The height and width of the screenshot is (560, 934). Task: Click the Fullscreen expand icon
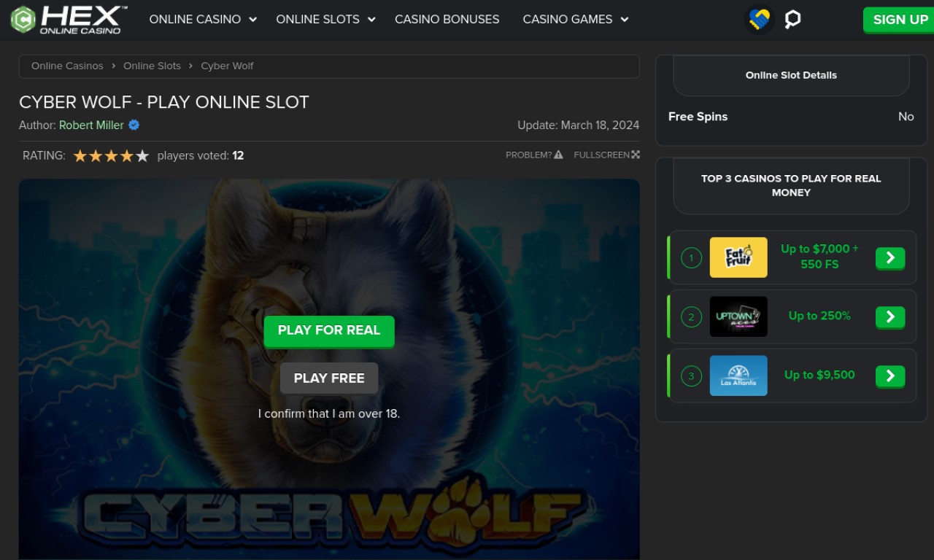[x=636, y=155]
